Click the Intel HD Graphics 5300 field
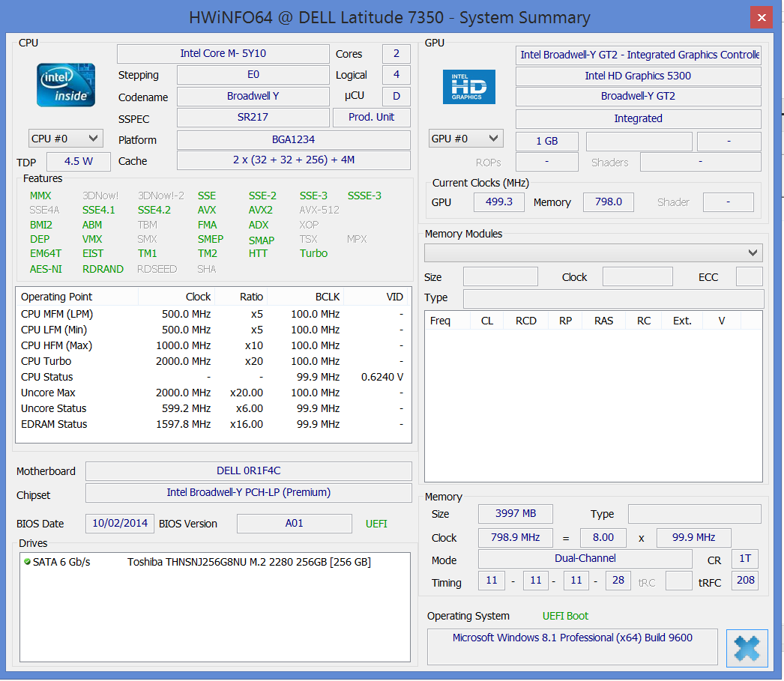This screenshot has height=681, width=784. pos(638,76)
